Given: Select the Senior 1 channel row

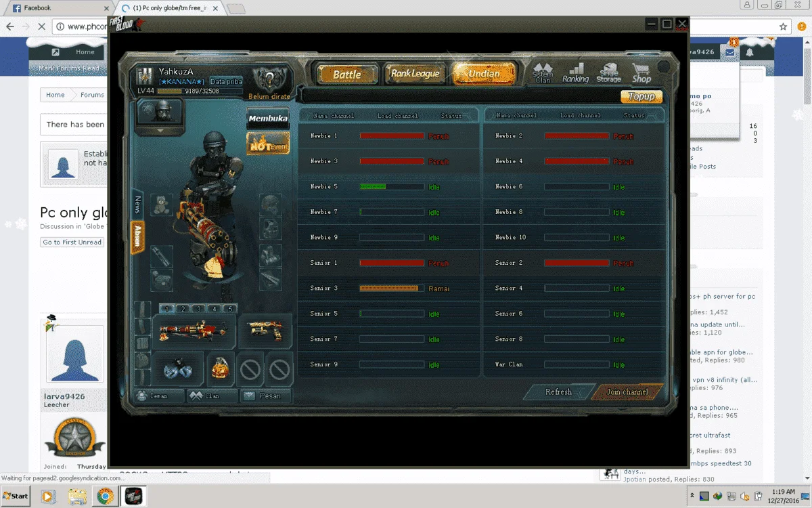Looking at the screenshot, I should point(388,263).
